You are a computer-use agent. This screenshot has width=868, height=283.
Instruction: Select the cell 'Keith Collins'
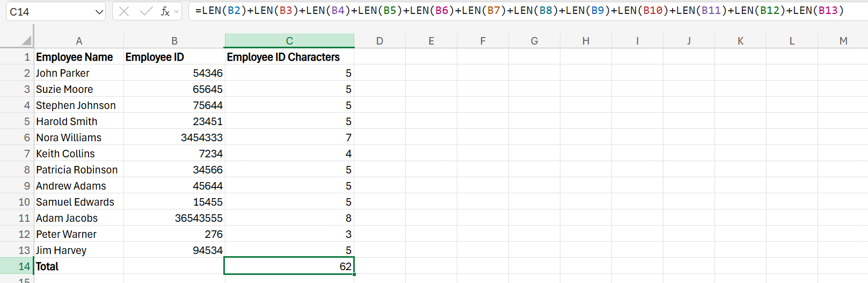(79, 154)
